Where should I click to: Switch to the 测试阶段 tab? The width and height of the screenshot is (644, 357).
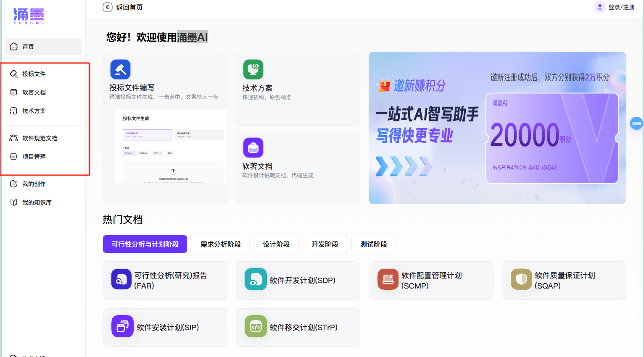click(x=374, y=244)
